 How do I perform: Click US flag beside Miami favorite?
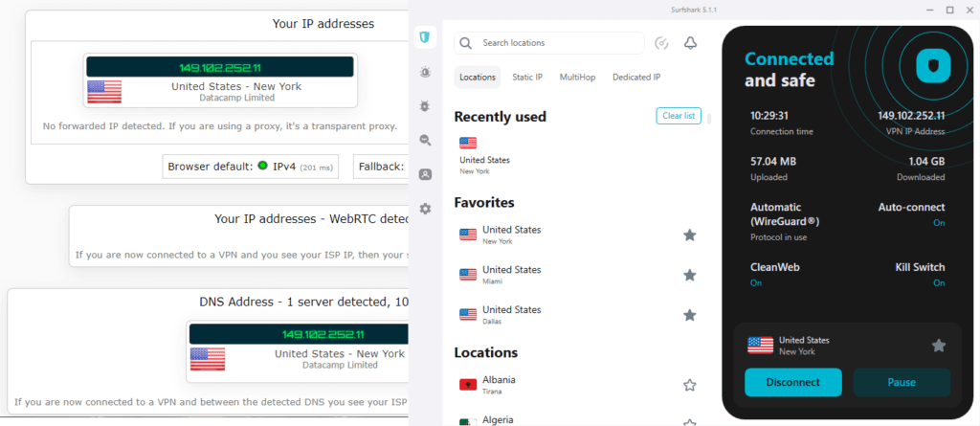pyautogui.click(x=468, y=275)
